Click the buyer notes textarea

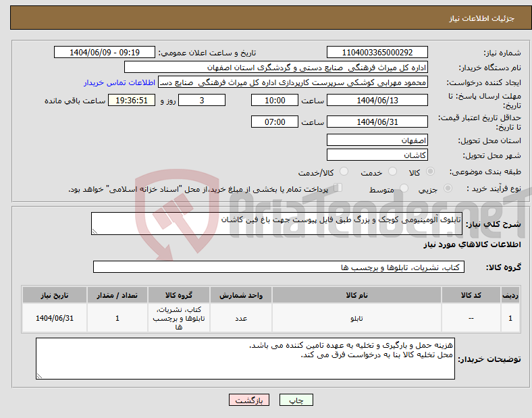[245, 359]
